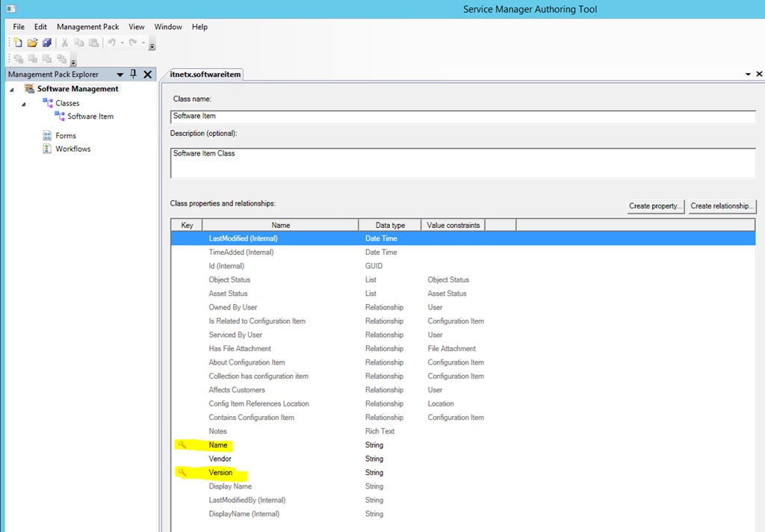Click the New management pack toolbar icon

[x=18, y=43]
